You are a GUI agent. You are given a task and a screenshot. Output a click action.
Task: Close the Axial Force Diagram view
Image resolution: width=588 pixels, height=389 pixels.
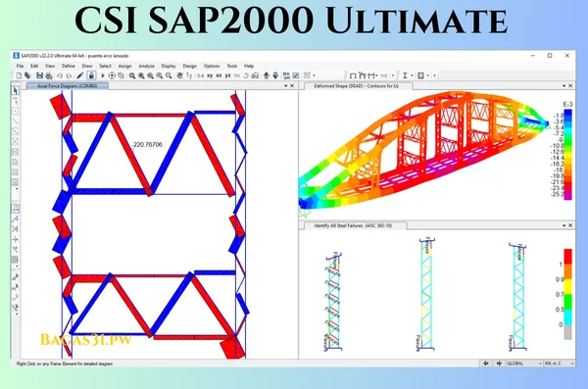click(x=292, y=86)
